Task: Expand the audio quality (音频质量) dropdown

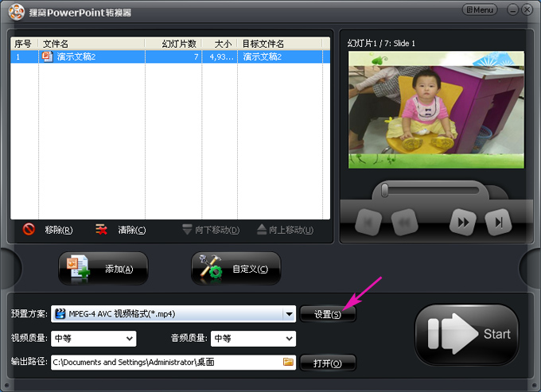Action: tap(289, 339)
